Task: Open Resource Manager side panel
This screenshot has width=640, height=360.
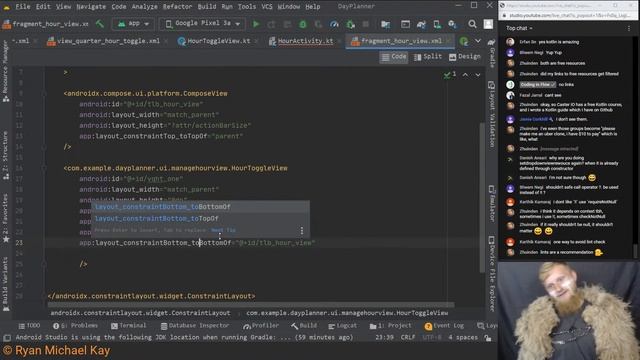Action: pos(5,71)
